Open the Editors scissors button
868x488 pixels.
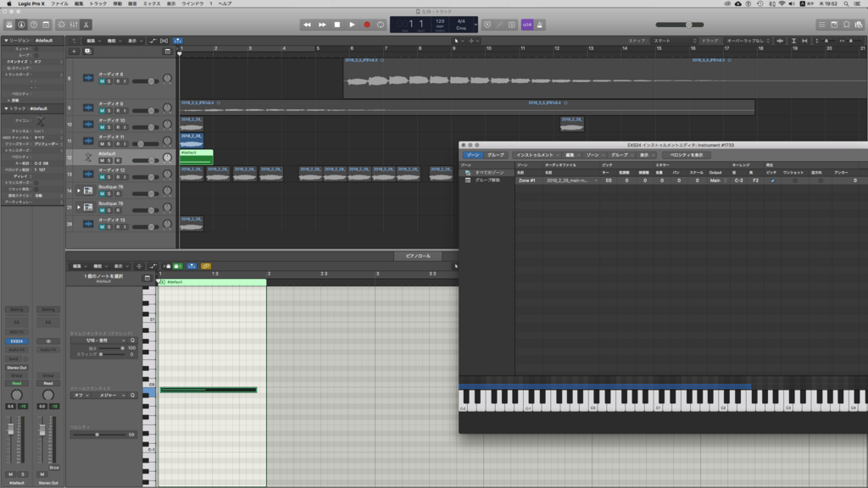point(86,25)
